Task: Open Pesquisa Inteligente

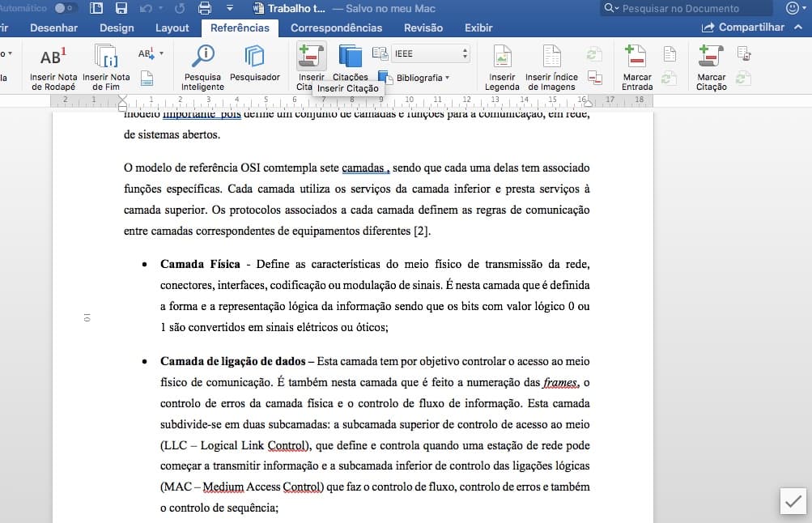Action: [x=202, y=65]
